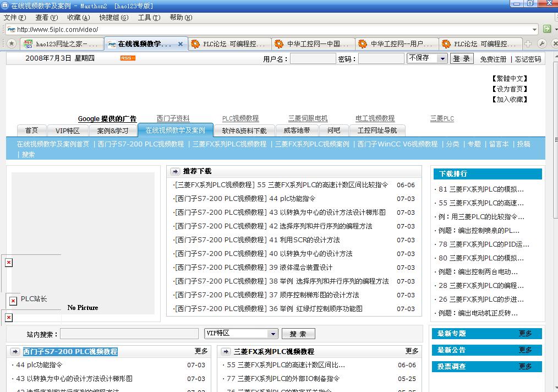Click the green Go button beside address bar

pyautogui.click(x=547, y=29)
